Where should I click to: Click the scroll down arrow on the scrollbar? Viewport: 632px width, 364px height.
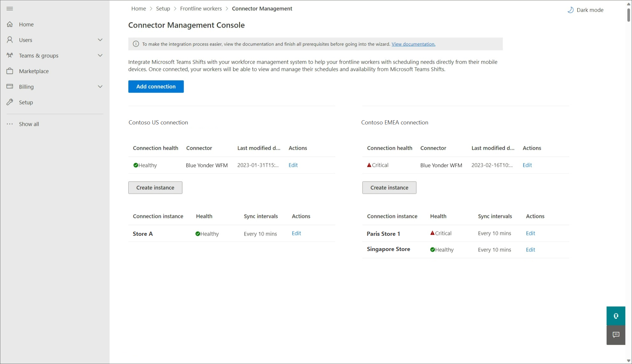click(x=628, y=361)
